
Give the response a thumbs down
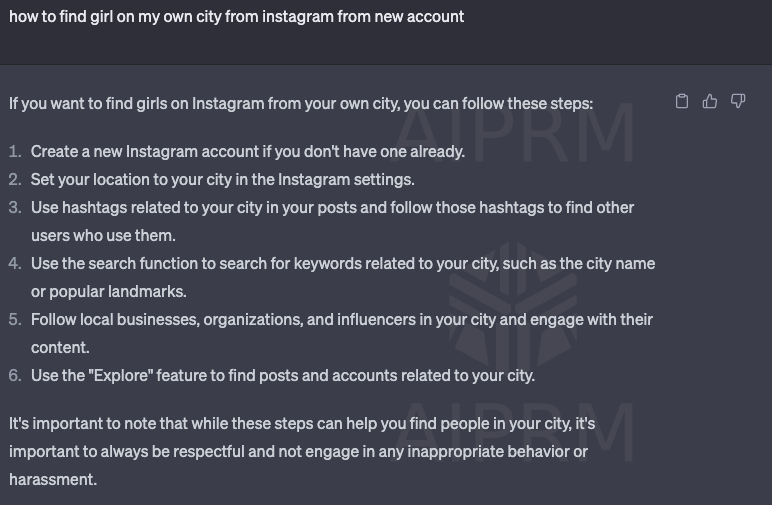tap(738, 101)
